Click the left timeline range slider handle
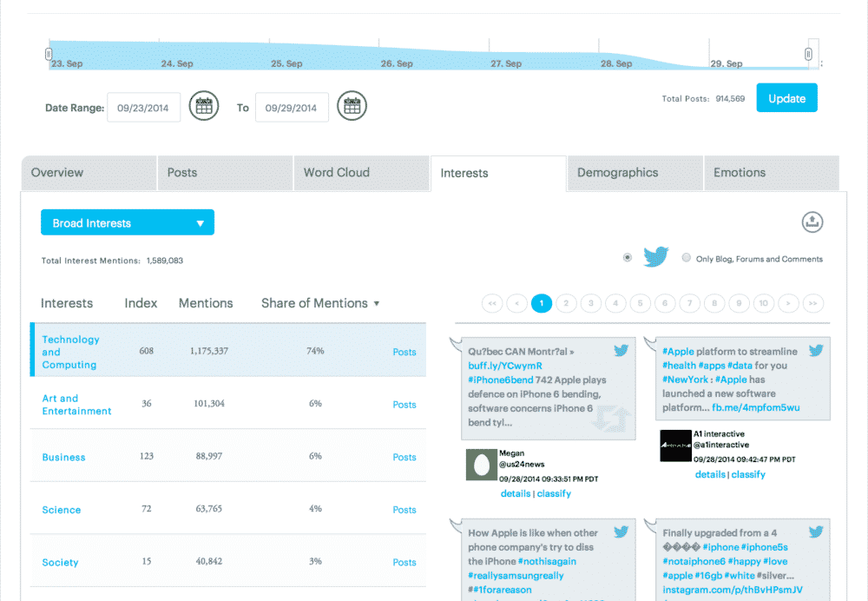 49,54
